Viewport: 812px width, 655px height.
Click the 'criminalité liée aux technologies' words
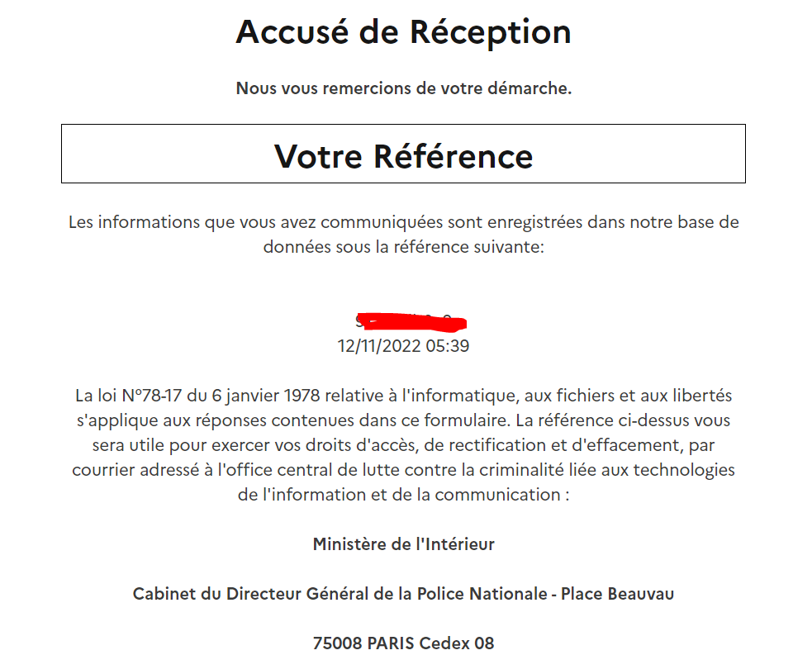607,470
